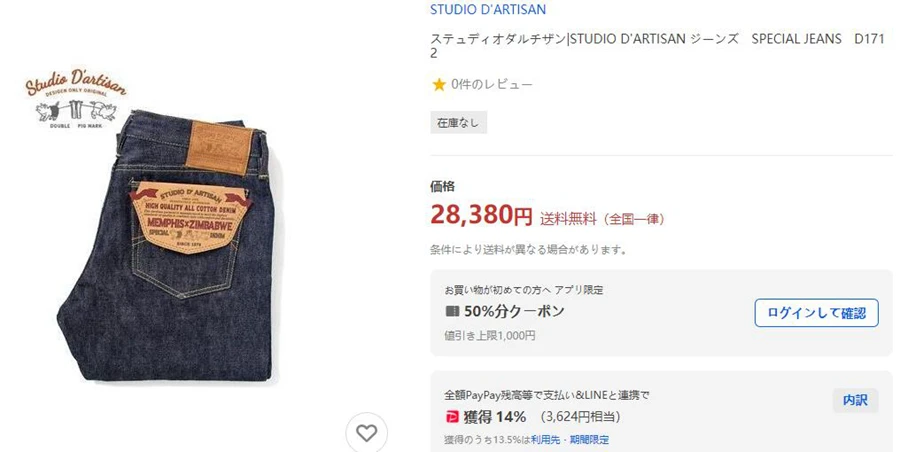Click the ログインして確認 button

[816, 313]
